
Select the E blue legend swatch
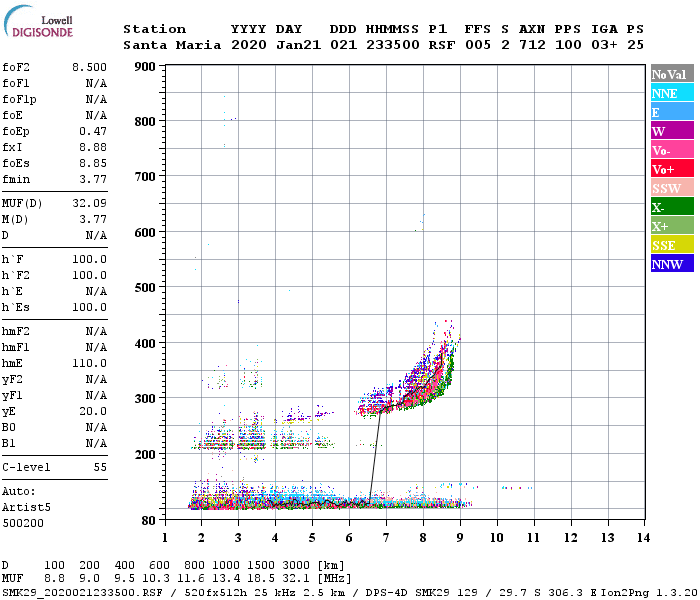(x=672, y=112)
